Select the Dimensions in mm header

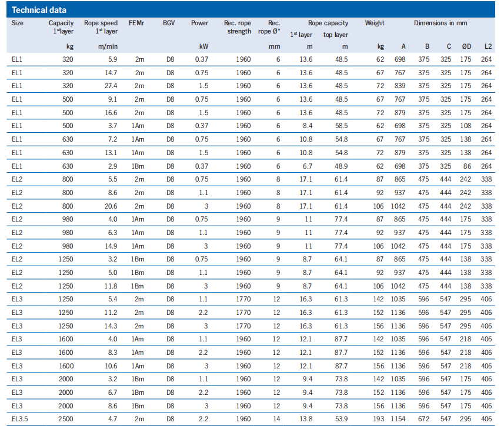pyautogui.click(x=440, y=24)
